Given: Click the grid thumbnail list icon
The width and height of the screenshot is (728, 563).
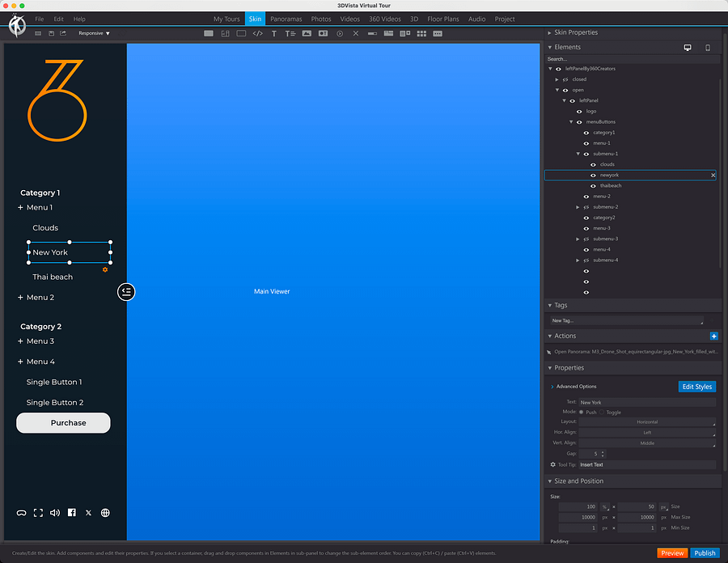Looking at the screenshot, I should [x=421, y=33].
